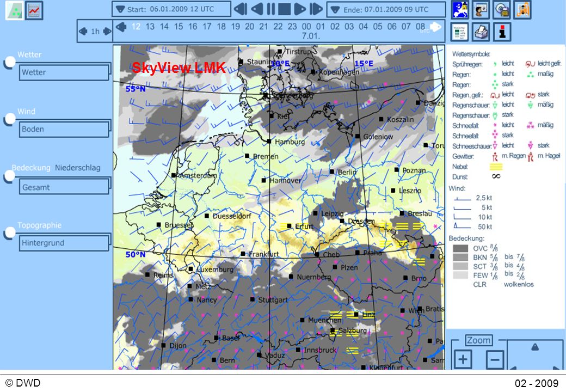Toggle the Topographie layer switch
566x392 pixels.
9,233
